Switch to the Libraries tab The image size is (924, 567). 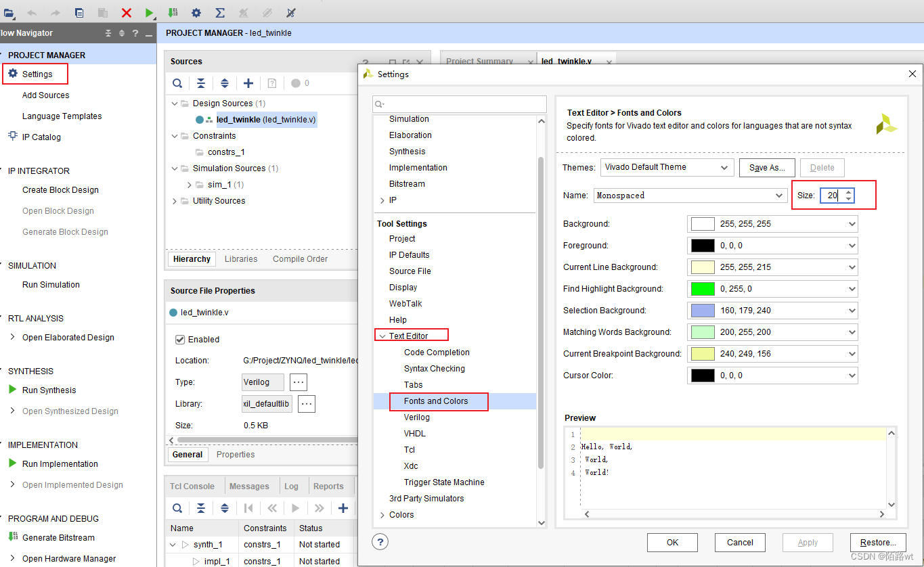(241, 259)
